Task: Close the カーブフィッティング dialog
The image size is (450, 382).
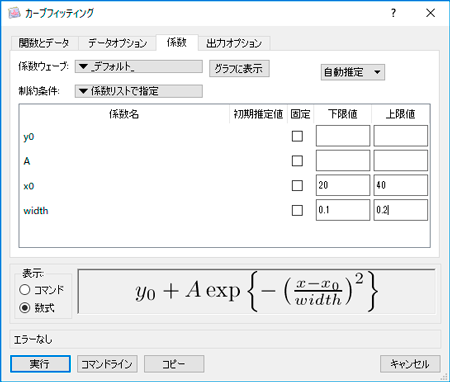Action: (x=430, y=13)
